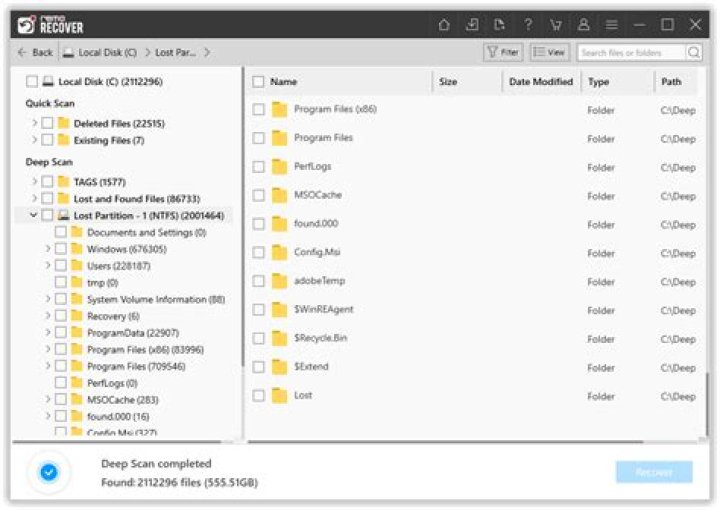Open the user account icon
Image resolution: width=720 pixels, height=510 pixels.
(x=584, y=25)
